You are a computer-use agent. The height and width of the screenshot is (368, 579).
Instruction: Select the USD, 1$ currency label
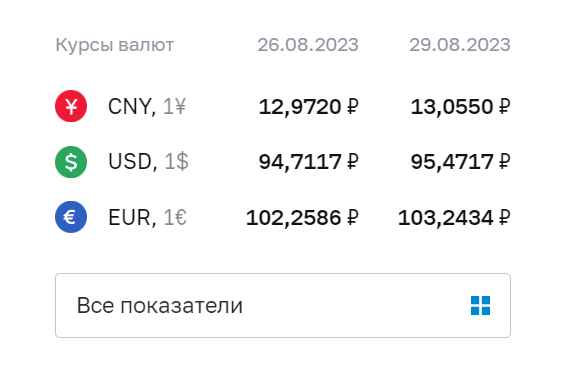[x=148, y=162]
